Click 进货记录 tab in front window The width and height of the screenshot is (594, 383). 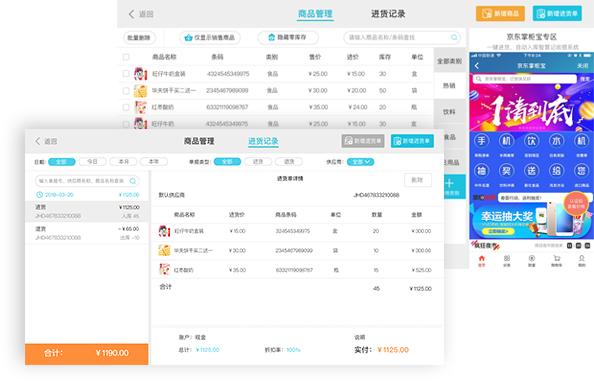coord(263,141)
